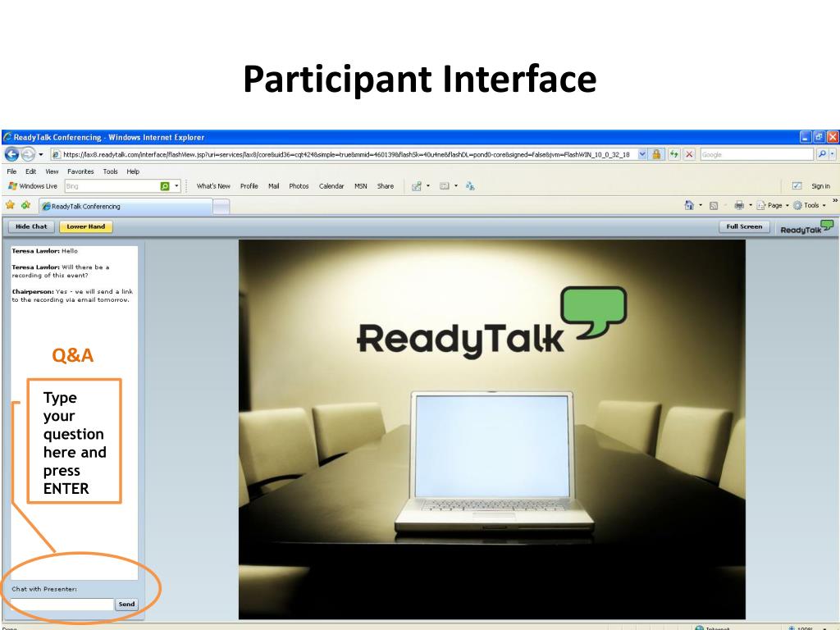Click Calendar in Windows Live toolbar

click(331, 186)
